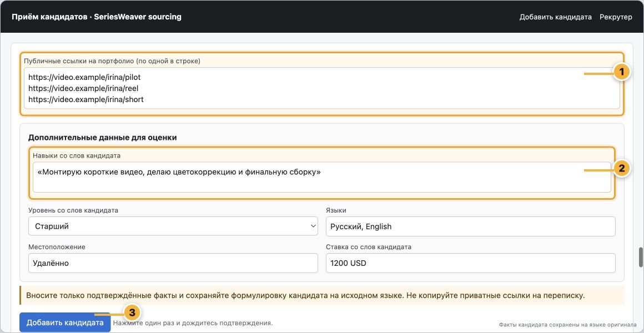Screen dimensions: 644x333
Task: Click the Публичные ссылки на портфолио label
Action: coord(112,61)
